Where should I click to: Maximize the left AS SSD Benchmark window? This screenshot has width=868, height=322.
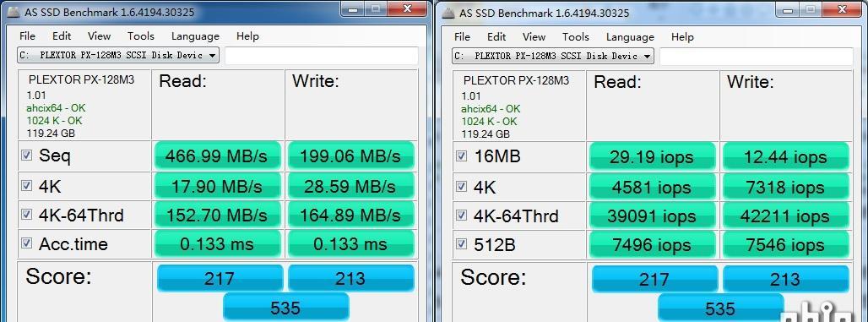[375, 8]
